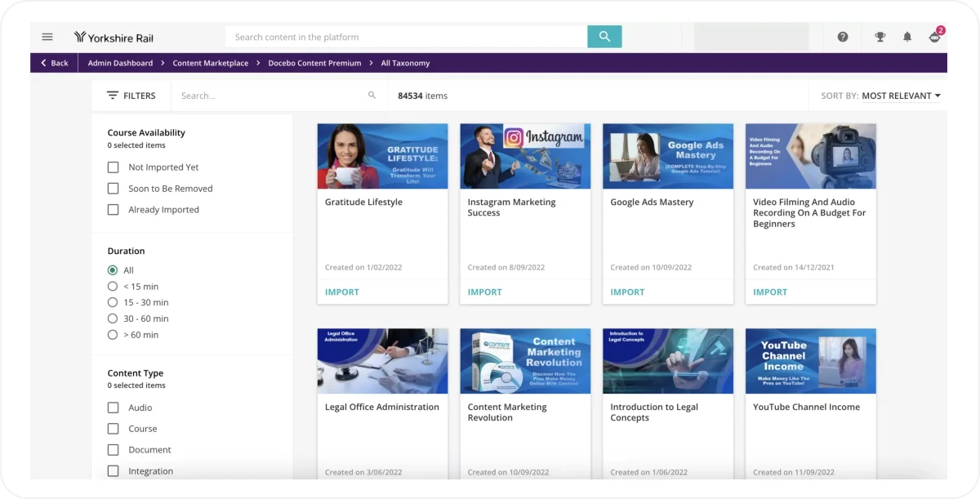Click the blurred user profile area
980x499 pixels.
click(751, 37)
